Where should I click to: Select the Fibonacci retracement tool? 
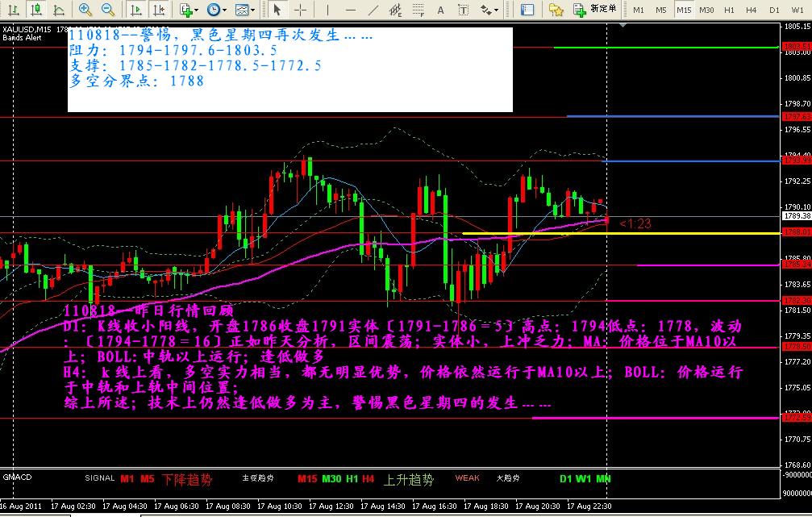point(418,10)
